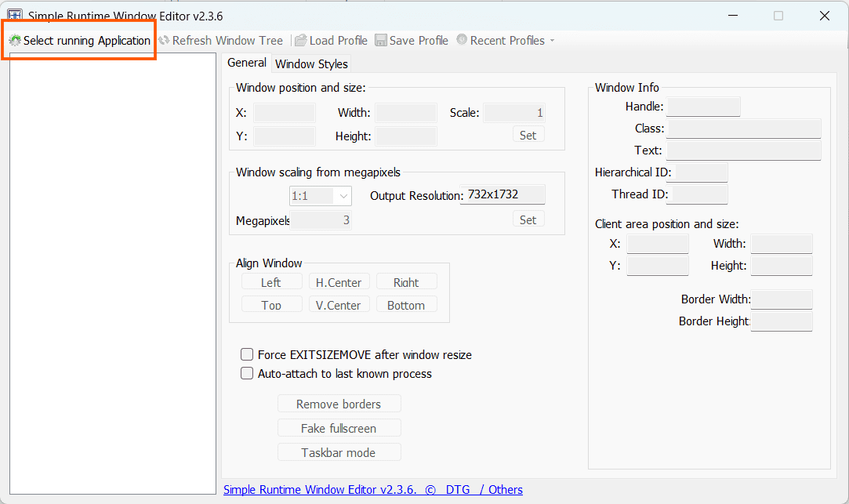Click the client area Width field
Viewport: 849px width, 504px height.
[x=782, y=244]
